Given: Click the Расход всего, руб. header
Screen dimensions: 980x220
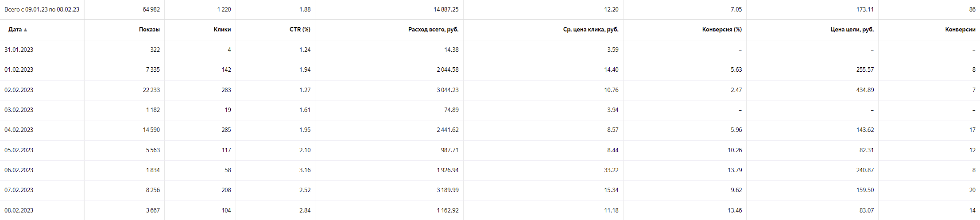Looking at the screenshot, I should tap(433, 30).
